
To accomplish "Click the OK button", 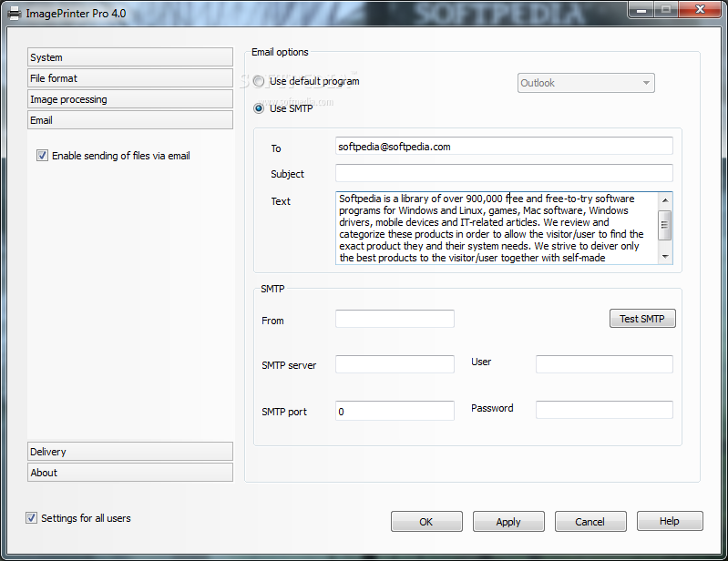I will [x=426, y=522].
